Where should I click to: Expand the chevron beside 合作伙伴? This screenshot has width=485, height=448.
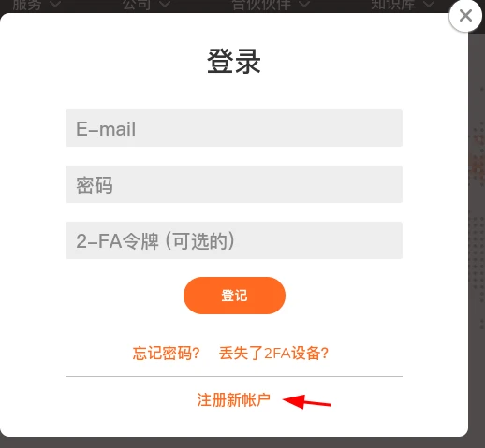point(304,5)
